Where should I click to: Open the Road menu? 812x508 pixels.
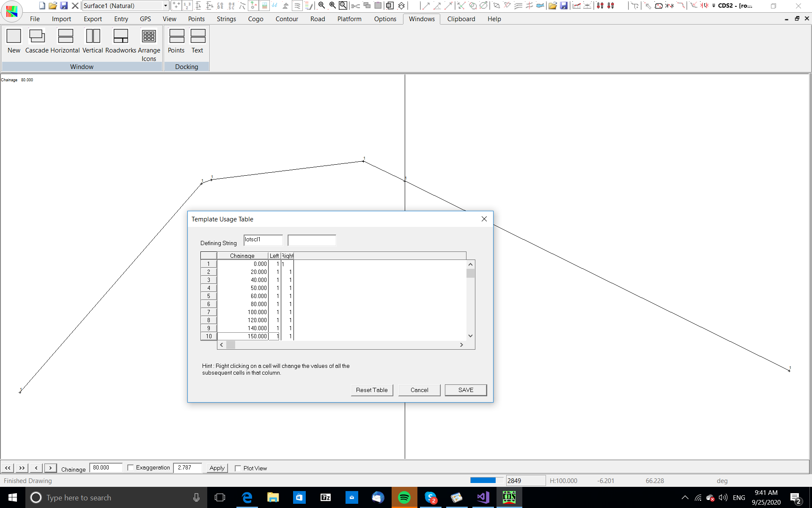(x=317, y=19)
